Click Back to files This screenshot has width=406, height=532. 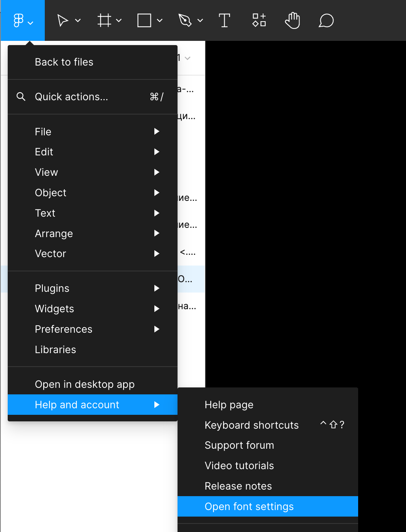point(64,62)
